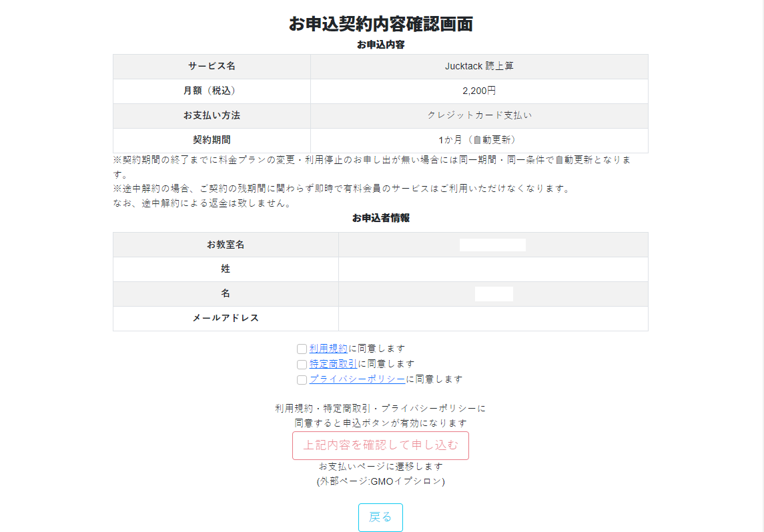Enable the プライバシーポリシー consent checkbox
764x532 pixels.
[302, 380]
